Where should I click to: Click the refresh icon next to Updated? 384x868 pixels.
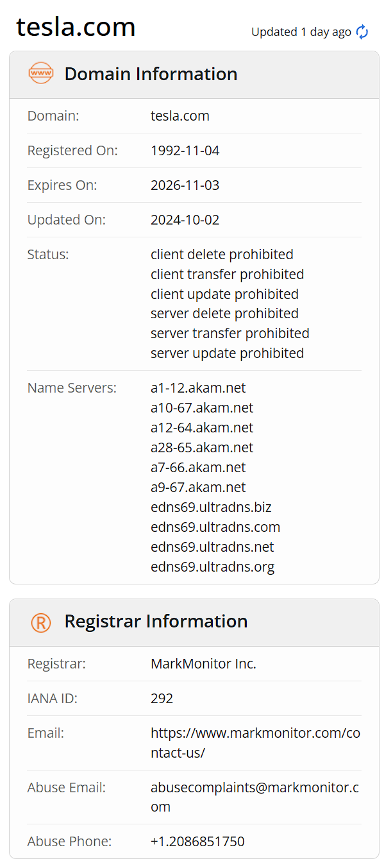(x=362, y=31)
